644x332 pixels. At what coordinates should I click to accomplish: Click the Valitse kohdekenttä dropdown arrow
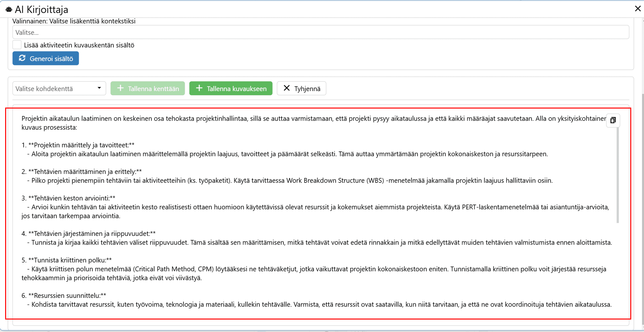(99, 88)
